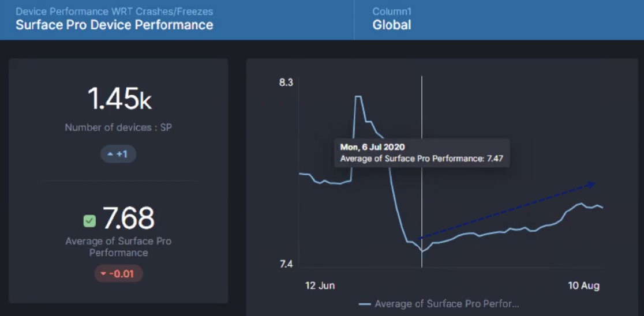Click the 'Number of devices : SP' label
Viewport: 644px width, 316px height.
(118, 127)
